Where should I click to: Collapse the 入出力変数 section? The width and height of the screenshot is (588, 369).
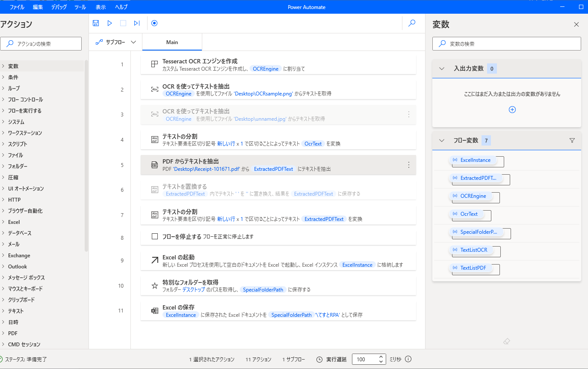pos(442,68)
